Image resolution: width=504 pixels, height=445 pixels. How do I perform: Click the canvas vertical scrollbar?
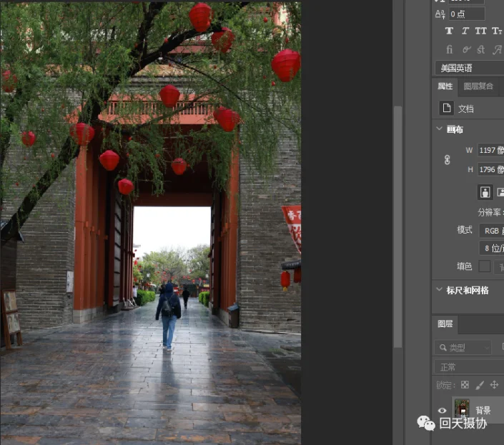pyautogui.click(x=398, y=226)
